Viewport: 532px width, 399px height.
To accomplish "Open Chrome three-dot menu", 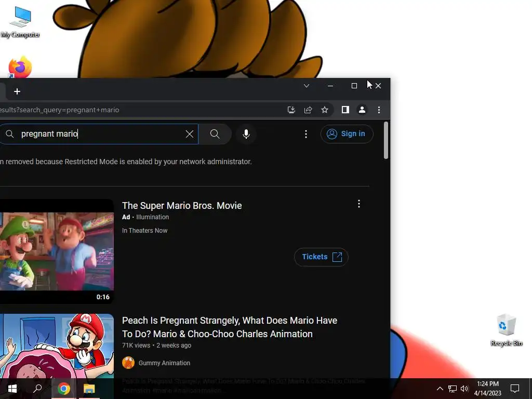I will click(379, 110).
